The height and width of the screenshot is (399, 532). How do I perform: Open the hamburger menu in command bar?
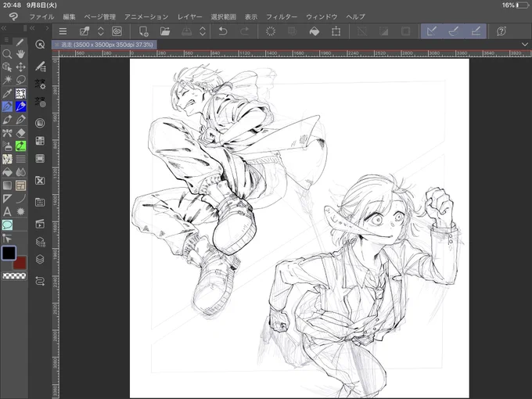pos(63,31)
